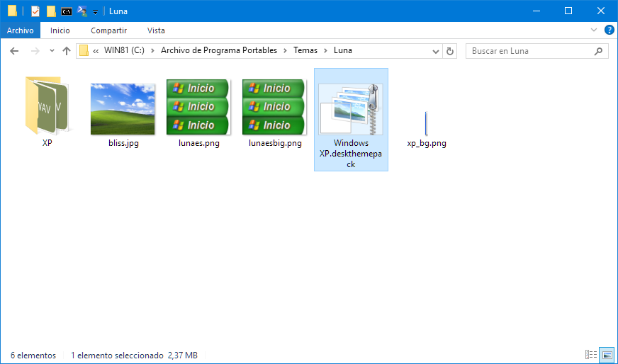Viewport: 618px width, 364px height.
Task: Click WIN81 (C:) in the address bar
Action: coord(124,50)
